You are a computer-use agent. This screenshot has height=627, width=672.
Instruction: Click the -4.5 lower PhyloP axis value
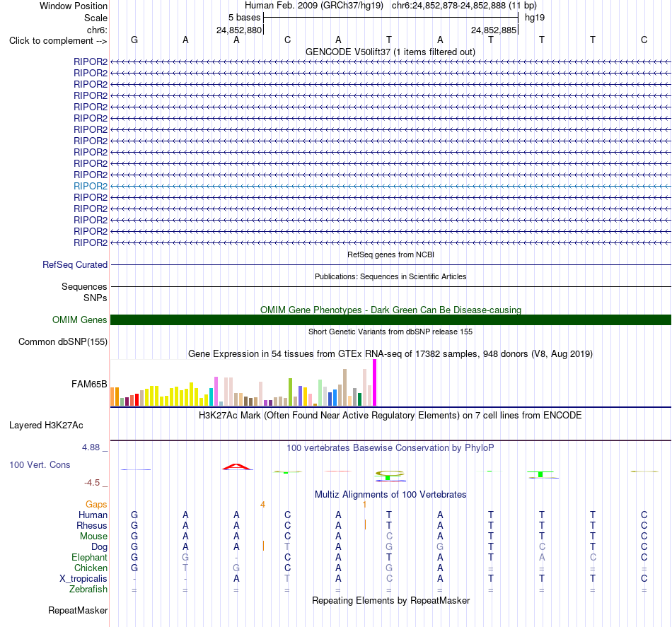[x=92, y=483]
